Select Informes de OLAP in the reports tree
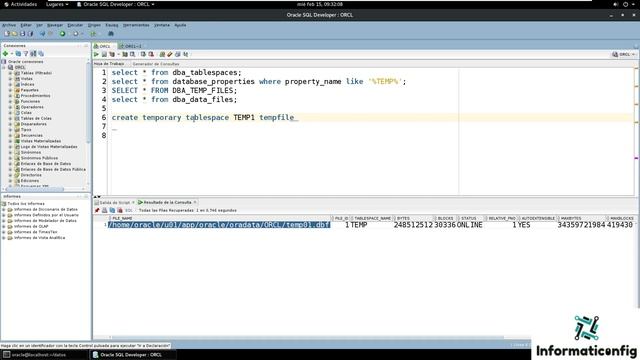Image resolution: width=640 pixels, height=360 pixels. 31,226
